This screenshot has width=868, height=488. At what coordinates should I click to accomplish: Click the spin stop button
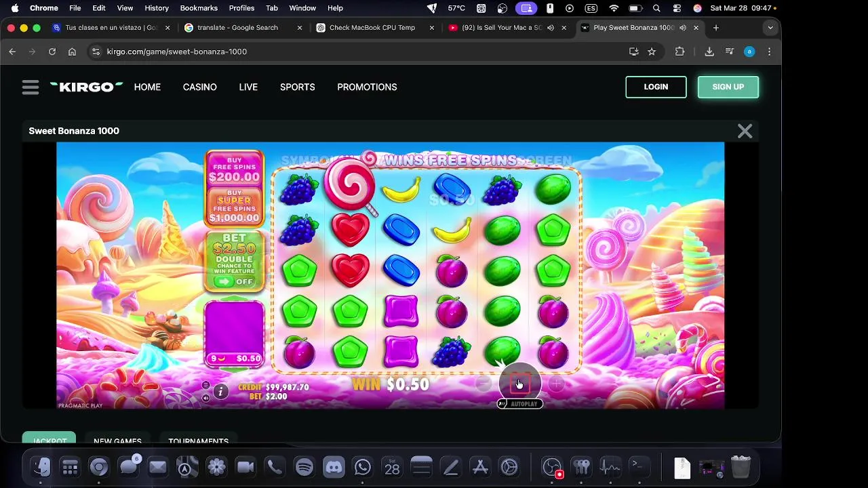pyautogui.click(x=519, y=384)
